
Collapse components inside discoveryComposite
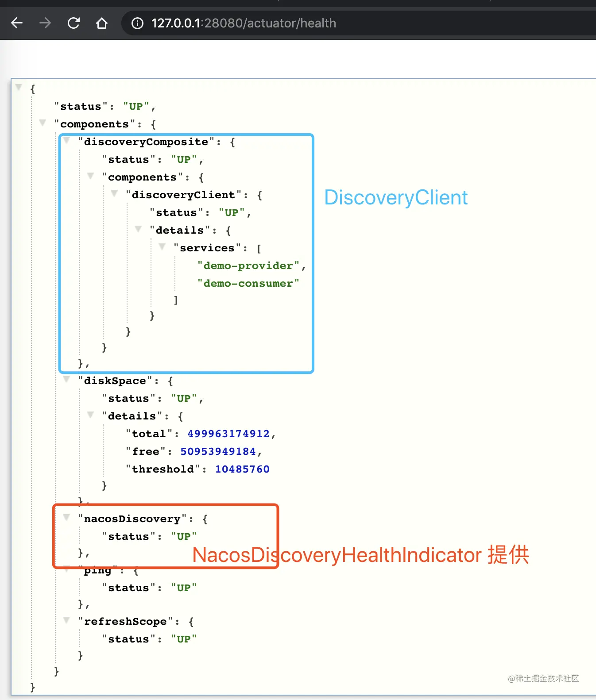90,176
